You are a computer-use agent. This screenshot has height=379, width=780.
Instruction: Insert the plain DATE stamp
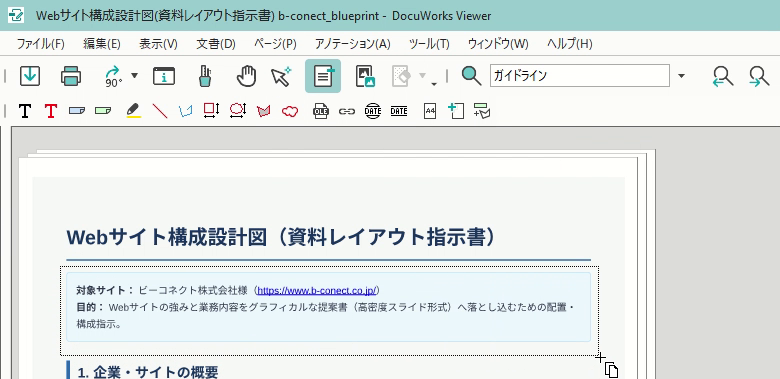[399, 111]
